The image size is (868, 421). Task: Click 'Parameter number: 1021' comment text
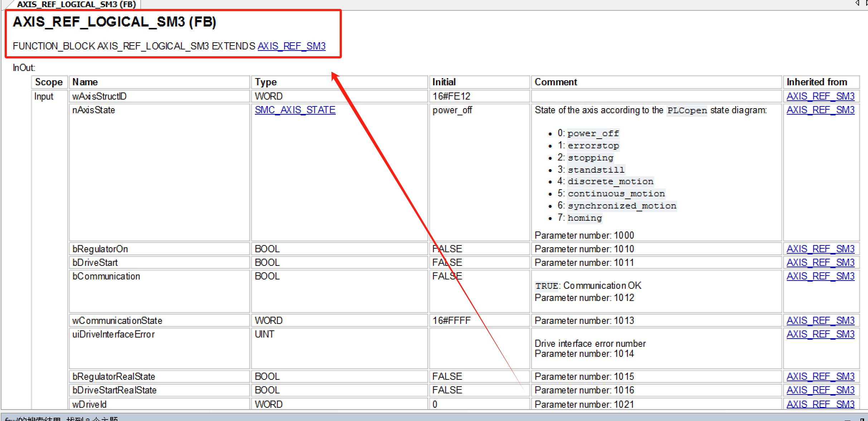[584, 405]
